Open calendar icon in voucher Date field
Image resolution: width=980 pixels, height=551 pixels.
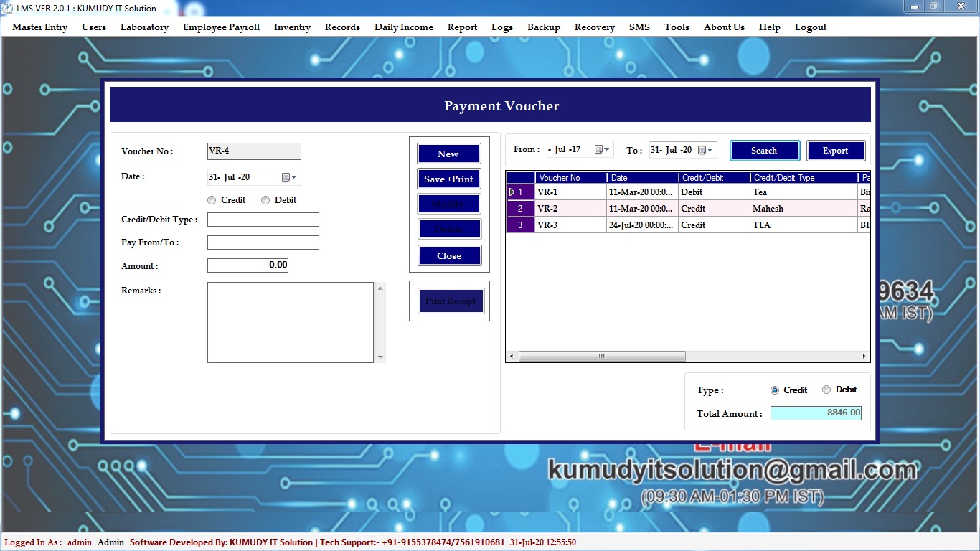[286, 177]
